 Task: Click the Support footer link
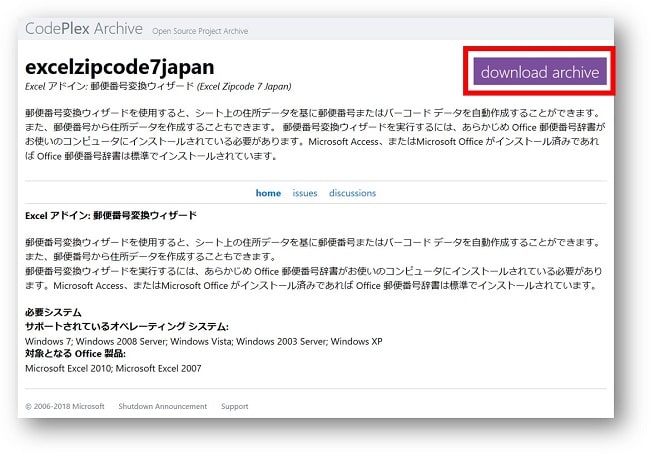tap(235, 406)
